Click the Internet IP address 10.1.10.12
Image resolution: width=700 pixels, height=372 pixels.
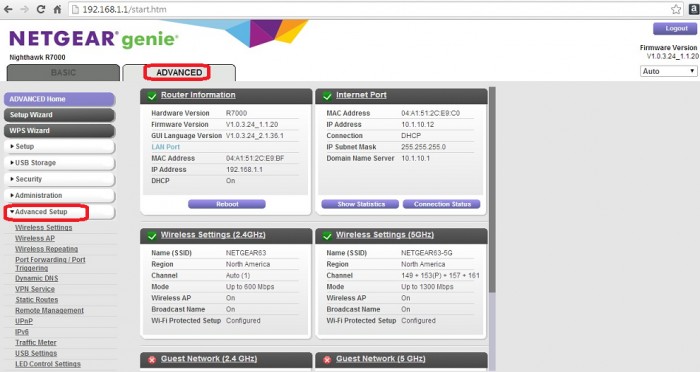pos(417,125)
